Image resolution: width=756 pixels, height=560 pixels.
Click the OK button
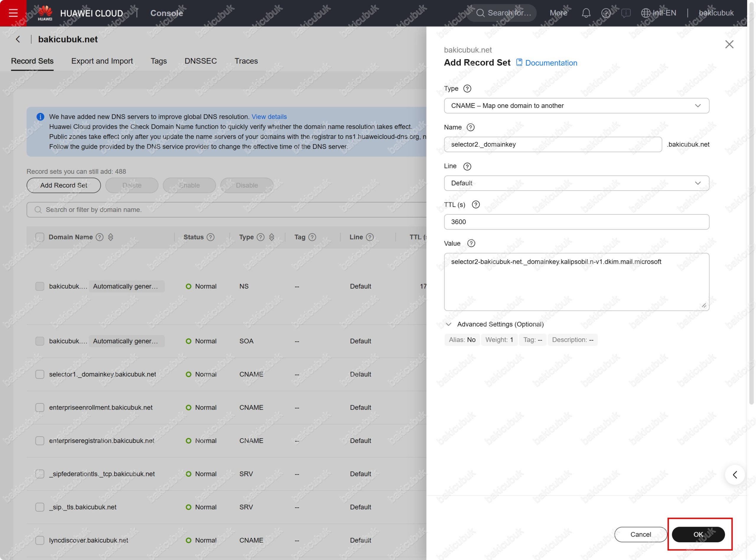[x=698, y=534]
